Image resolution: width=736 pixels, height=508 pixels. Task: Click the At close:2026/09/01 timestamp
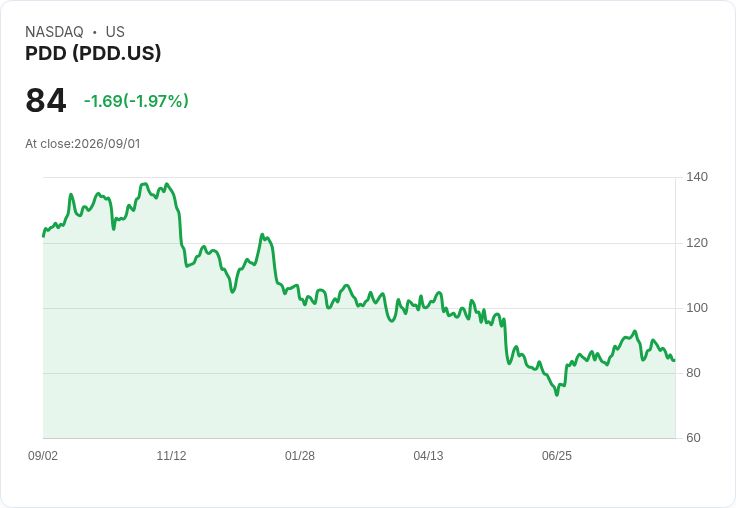[83, 144]
